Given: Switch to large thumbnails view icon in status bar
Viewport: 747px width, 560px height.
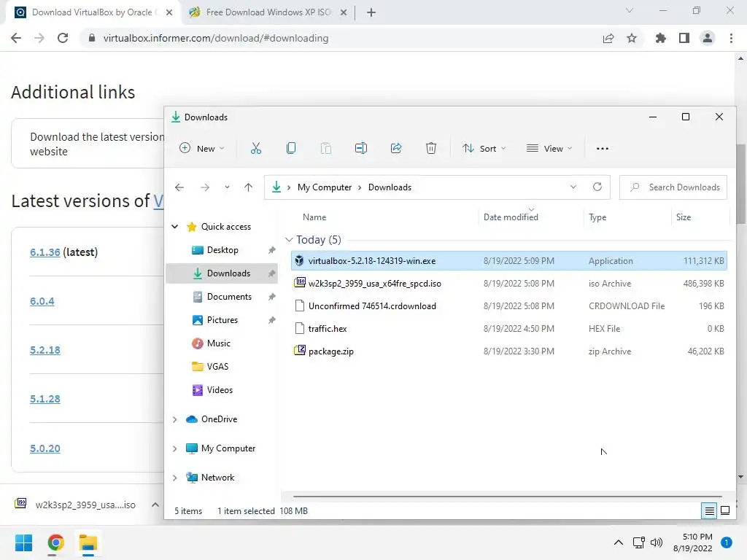Looking at the screenshot, I should click(x=725, y=511).
